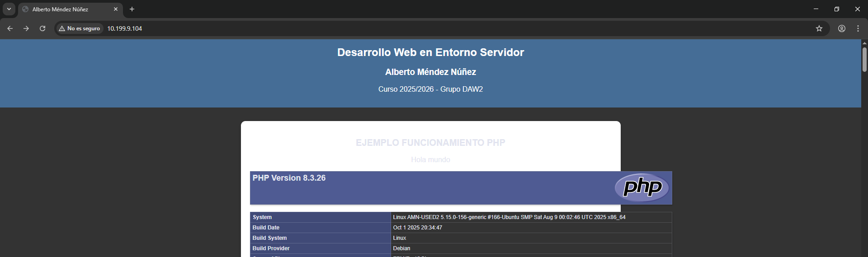Image resolution: width=868 pixels, height=257 pixels.
Task: Click the page scrollbar thumb
Action: [864, 60]
